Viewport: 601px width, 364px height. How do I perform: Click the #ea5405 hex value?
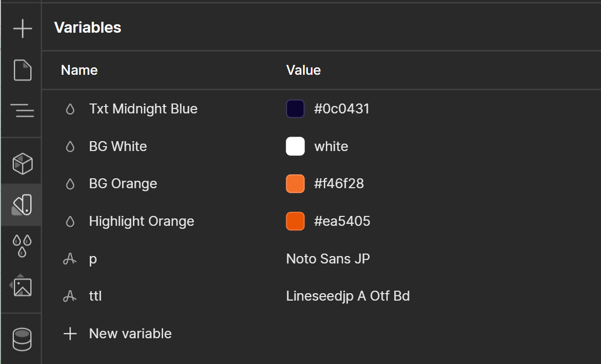342,221
